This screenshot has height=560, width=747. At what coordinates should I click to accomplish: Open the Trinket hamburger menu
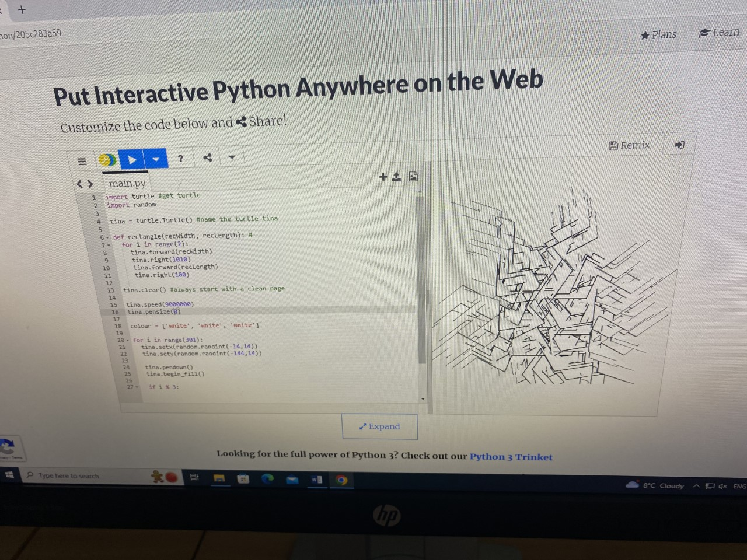(x=82, y=162)
